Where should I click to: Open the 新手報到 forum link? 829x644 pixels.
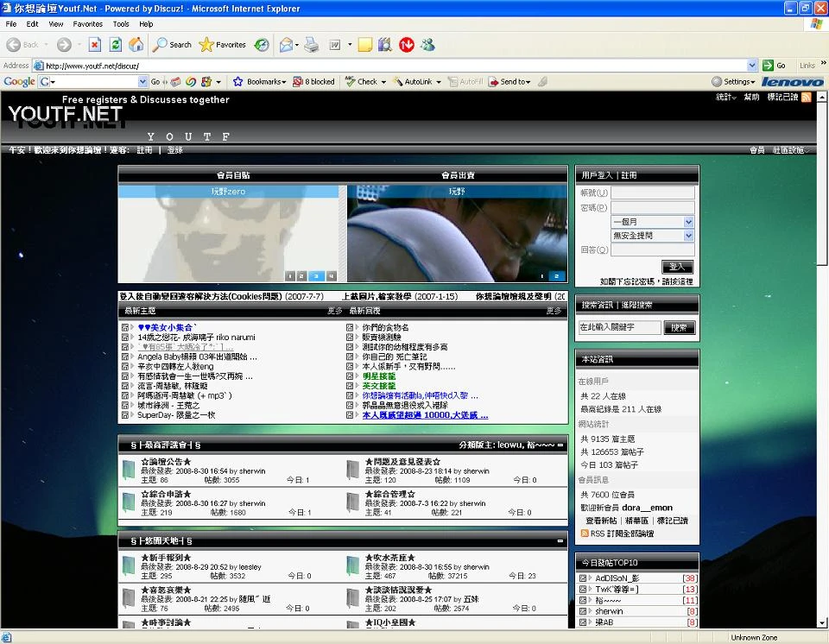(166, 558)
